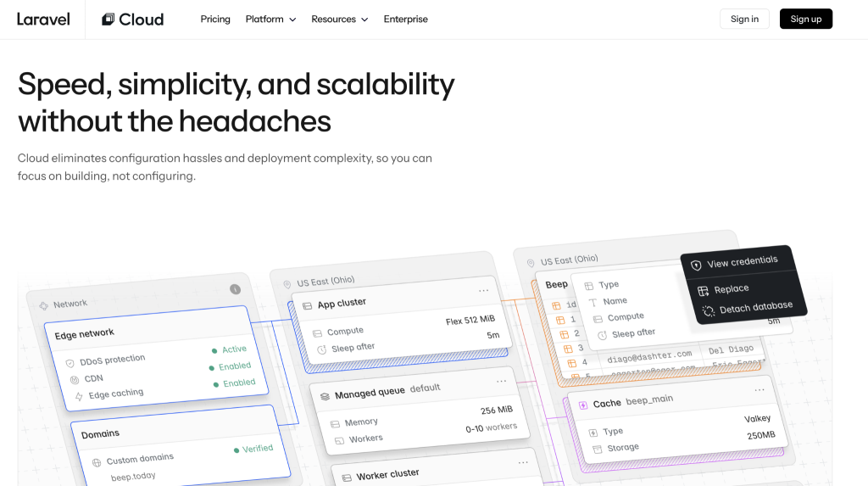
Task: Go to the Enterprise page
Action: 406,19
